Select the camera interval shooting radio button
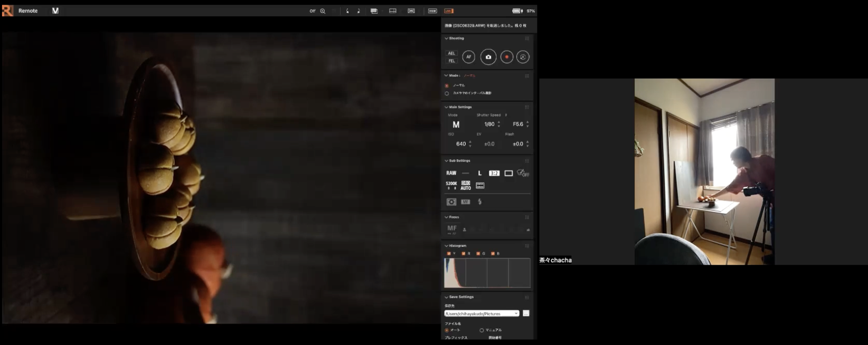Viewport: 868px width, 345px height. pyautogui.click(x=447, y=93)
